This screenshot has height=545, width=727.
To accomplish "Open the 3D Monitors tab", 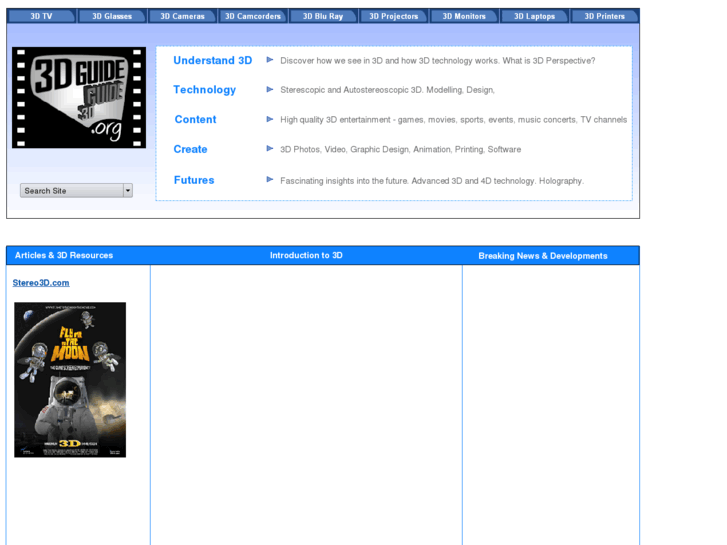I will (464, 16).
